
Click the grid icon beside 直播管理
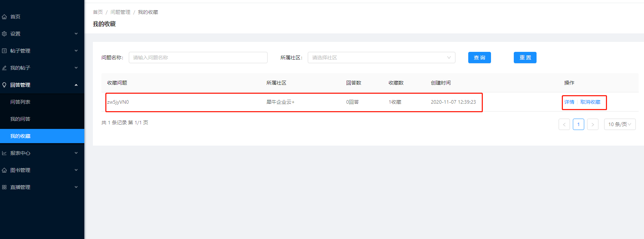click(4, 187)
